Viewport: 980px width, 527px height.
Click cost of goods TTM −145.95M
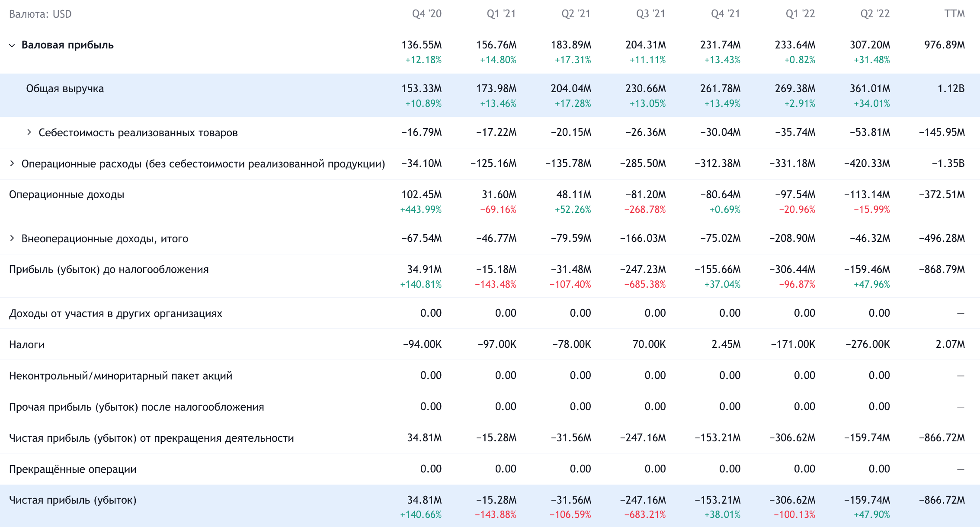(x=942, y=132)
